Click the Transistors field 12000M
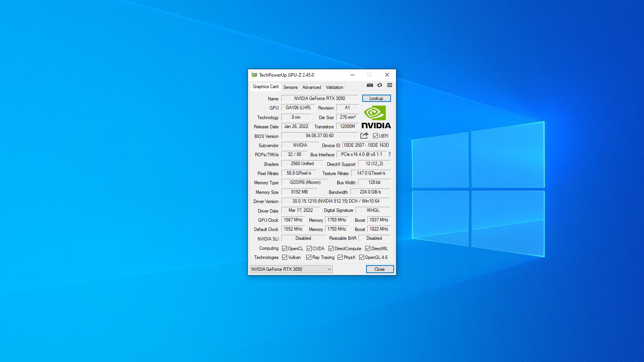The height and width of the screenshot is (362, 644). point(348,126)
